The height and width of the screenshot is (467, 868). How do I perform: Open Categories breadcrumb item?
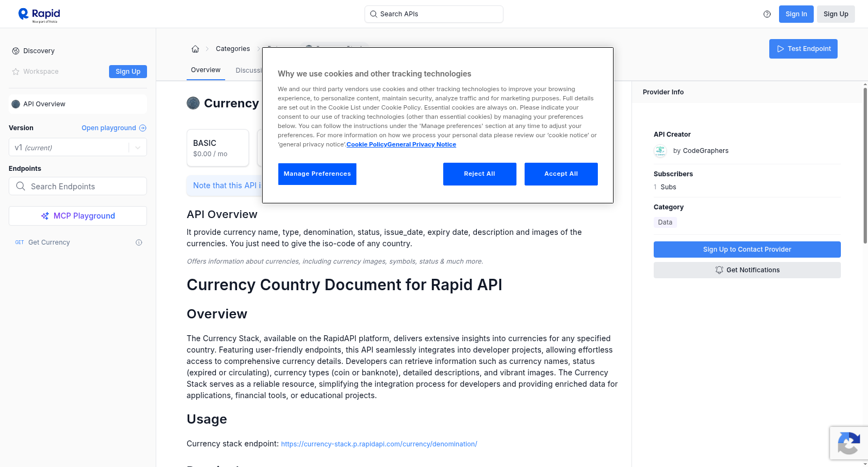click(x=233, y=49)
